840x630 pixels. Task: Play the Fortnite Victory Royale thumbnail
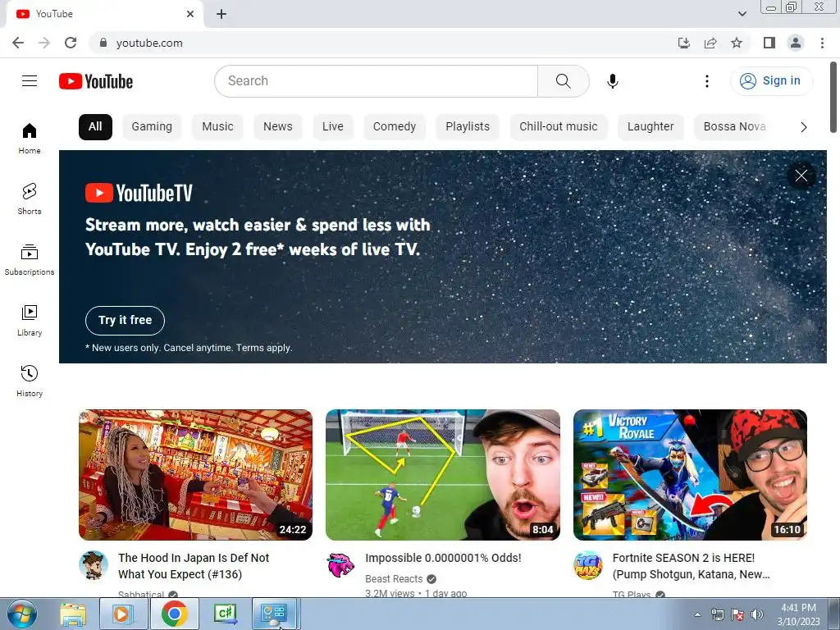(x=690, y=475)
